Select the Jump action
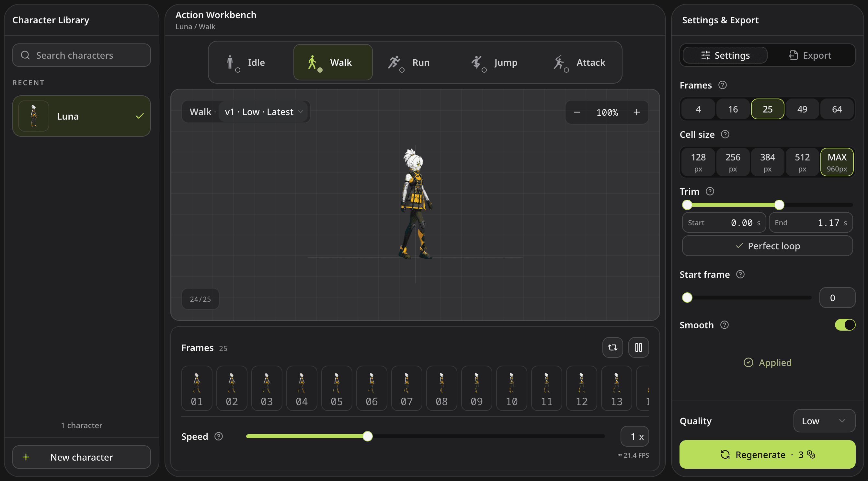868x481 pixels. tap(497, 63)
